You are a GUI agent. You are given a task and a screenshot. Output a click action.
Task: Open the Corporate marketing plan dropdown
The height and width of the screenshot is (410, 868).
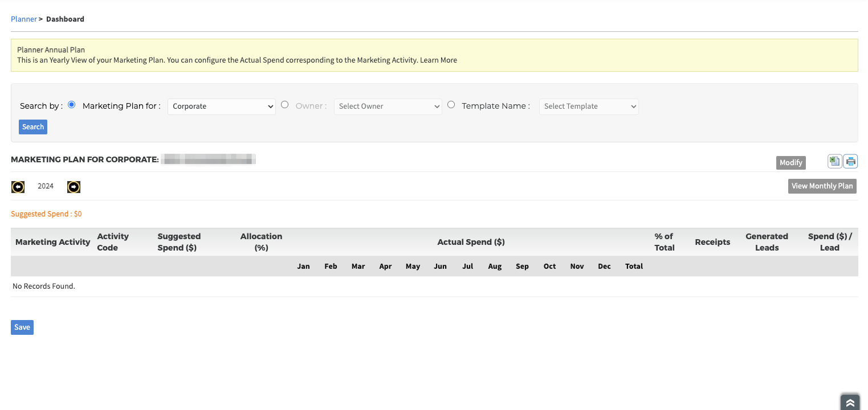pos(222,106)
